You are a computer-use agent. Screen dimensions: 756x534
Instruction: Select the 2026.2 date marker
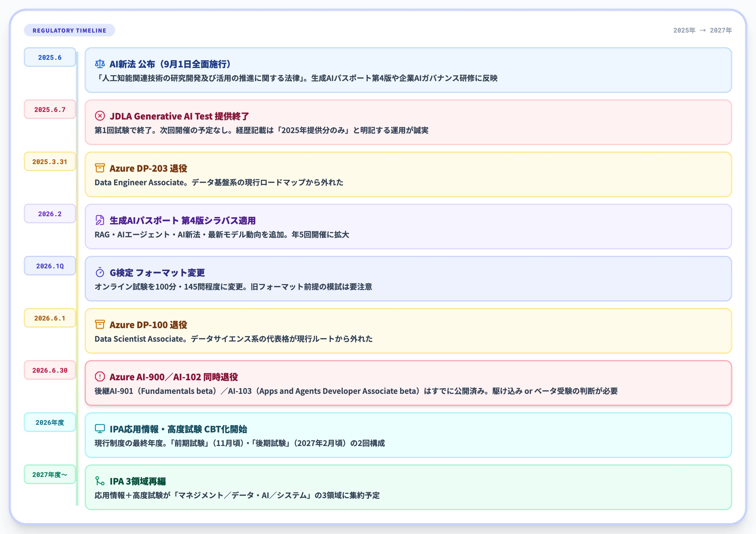click(50, 214)
